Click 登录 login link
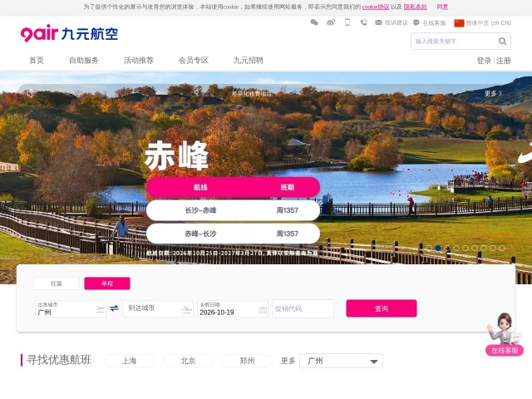532x399 pixels. pos(484,61)
